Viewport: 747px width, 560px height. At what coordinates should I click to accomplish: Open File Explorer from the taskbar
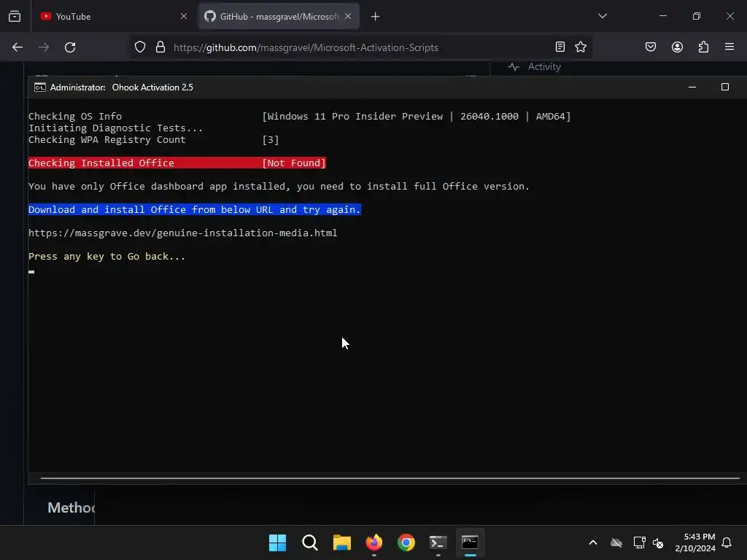pos(341,542)
